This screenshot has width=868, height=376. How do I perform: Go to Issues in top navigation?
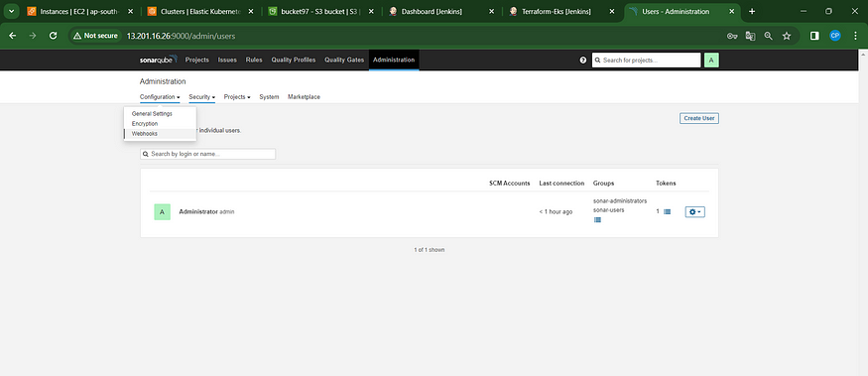(x=227, y=60)
